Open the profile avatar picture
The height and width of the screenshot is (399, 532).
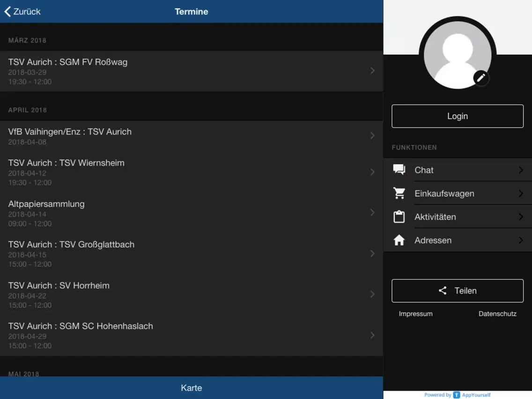click(x=458, y=54)
